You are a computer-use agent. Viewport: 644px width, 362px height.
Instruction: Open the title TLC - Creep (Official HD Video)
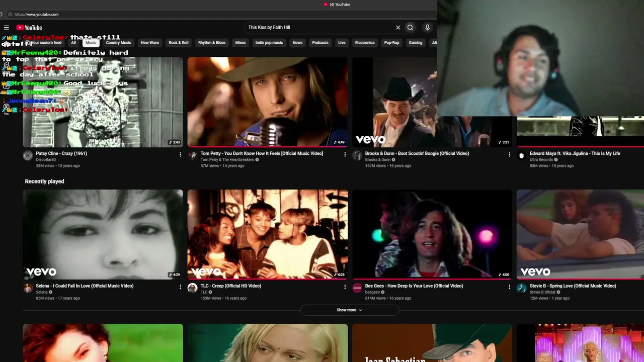click(231, 286)
